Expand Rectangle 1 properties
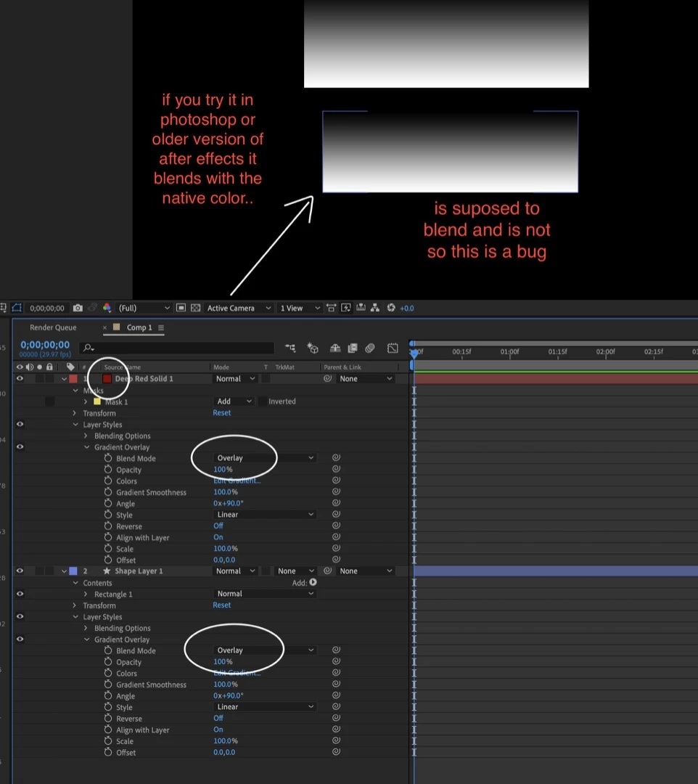 pos(86,594)
